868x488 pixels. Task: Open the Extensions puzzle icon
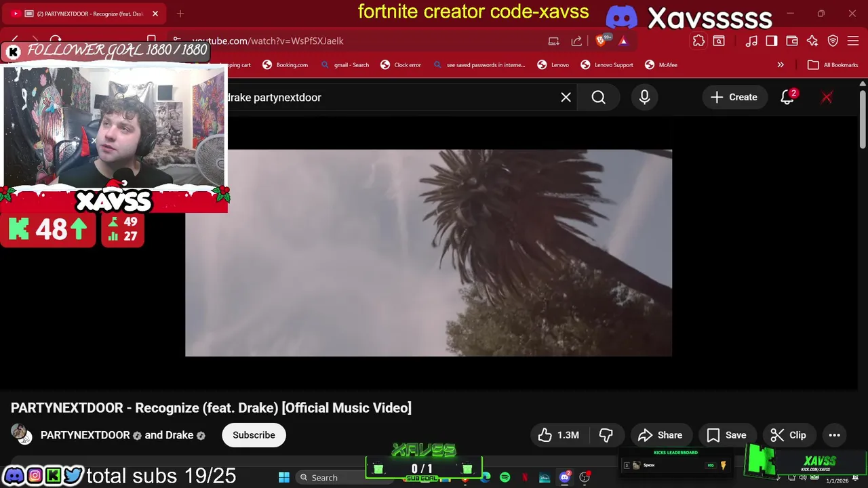pos(698,41)
